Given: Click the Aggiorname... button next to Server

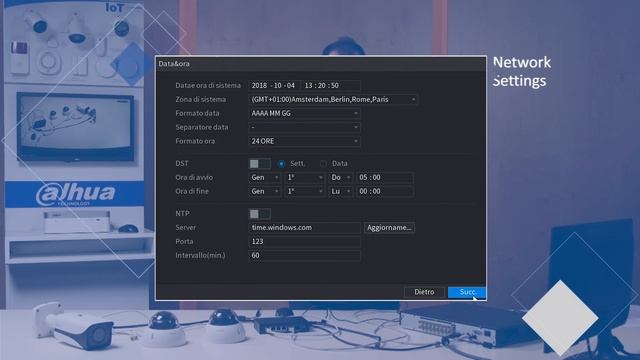Looking at the screenshot, I should (389, 227).
